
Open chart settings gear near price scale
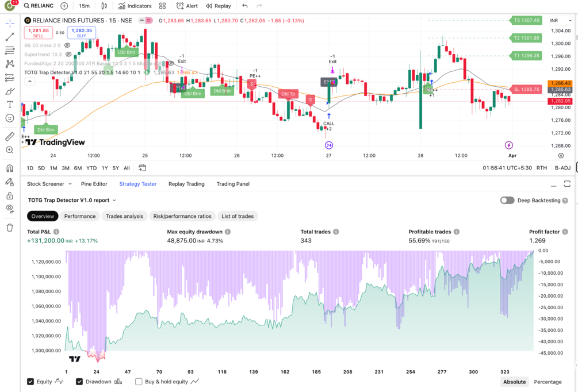pos(561,155)
